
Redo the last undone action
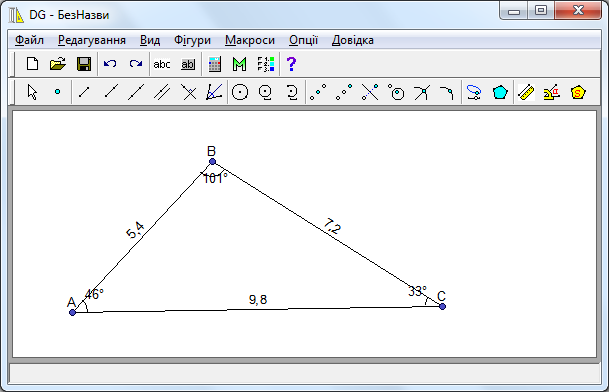136,64
